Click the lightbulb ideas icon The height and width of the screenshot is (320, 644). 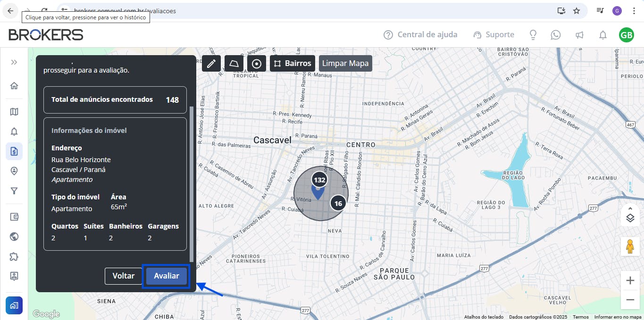click(533, 35)
